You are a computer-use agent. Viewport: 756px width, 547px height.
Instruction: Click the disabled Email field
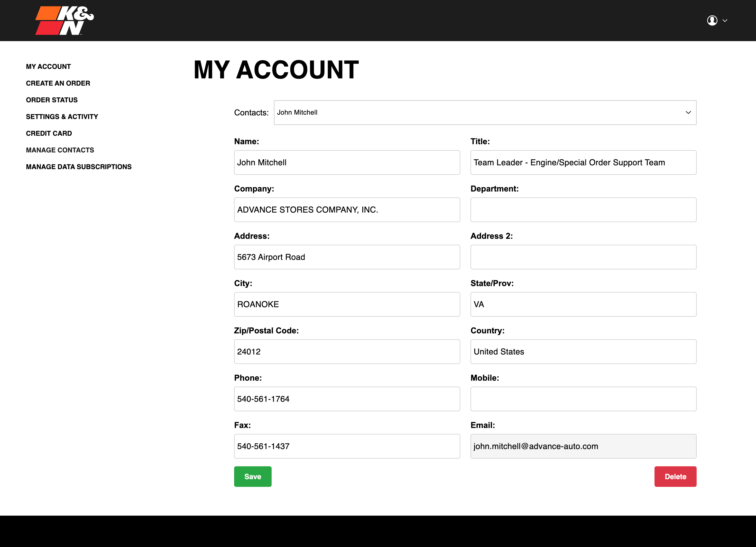tap(583, 446)
